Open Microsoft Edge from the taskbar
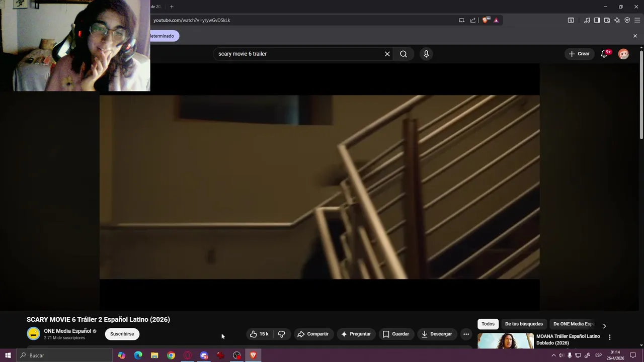The width and height of the screenshot is (644, 362). coord(138,355)
